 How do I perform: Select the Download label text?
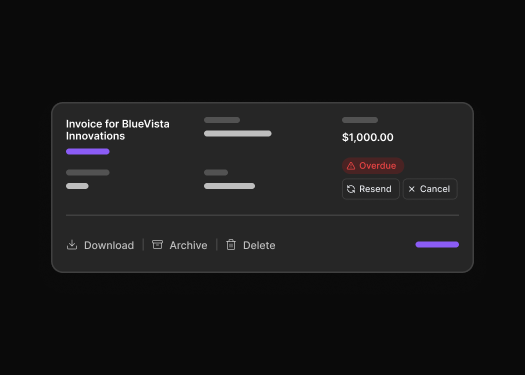click(x=109, y=245)
